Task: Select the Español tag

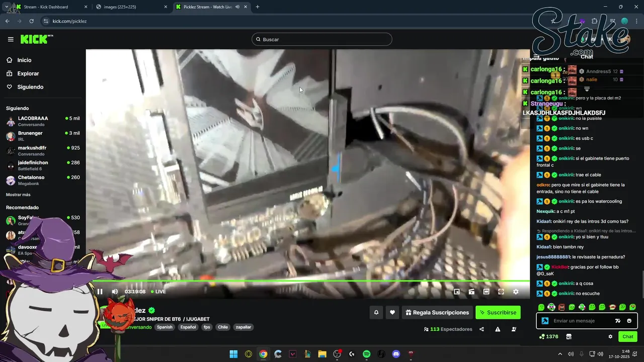Action: click(x=188, y=327)
